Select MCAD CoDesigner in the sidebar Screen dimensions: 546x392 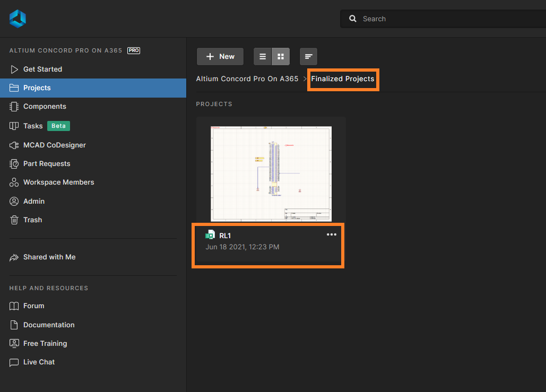click(54, 145)
